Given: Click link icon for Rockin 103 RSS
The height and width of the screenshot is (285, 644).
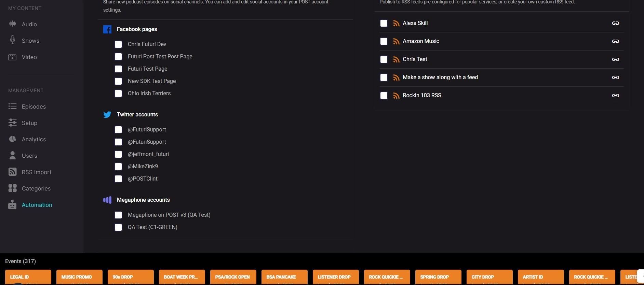Looking at the screenshot, I should tap(615, 96).
